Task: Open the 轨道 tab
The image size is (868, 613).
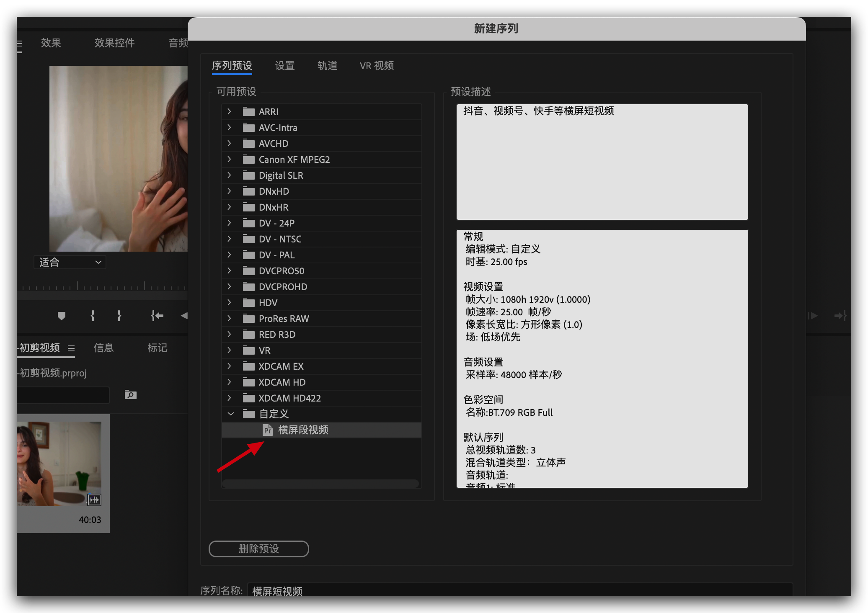Action: [327, 66]
